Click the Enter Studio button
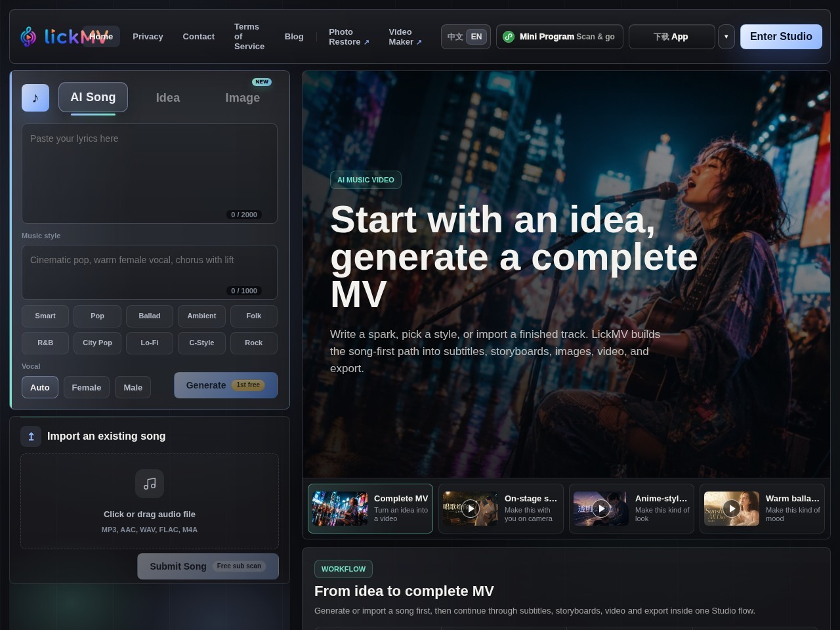 [781, 37]
